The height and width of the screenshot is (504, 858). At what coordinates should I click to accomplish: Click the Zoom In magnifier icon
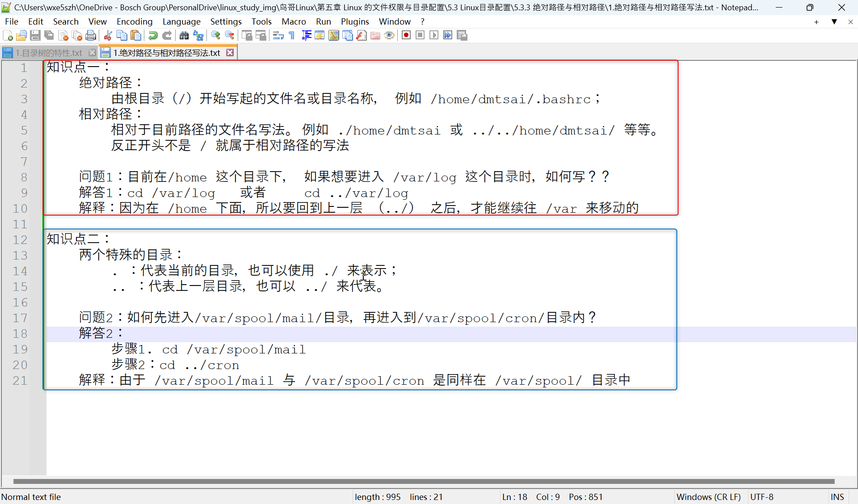click(x=215, y=36)
